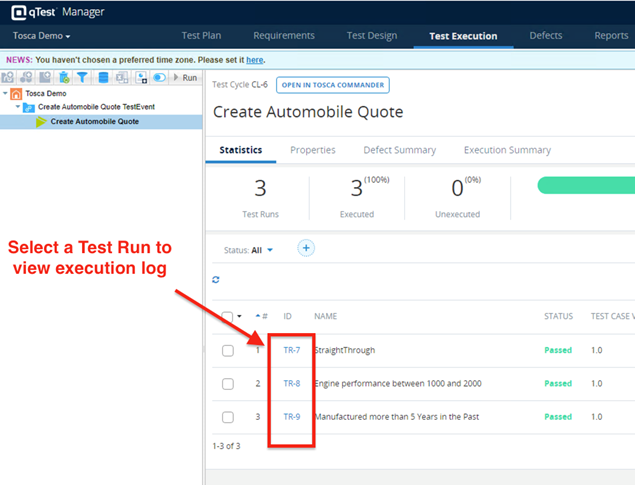Switch to the Defects tab
The width and height of the screenshot is (635, 485).
[x=546, y=36]
